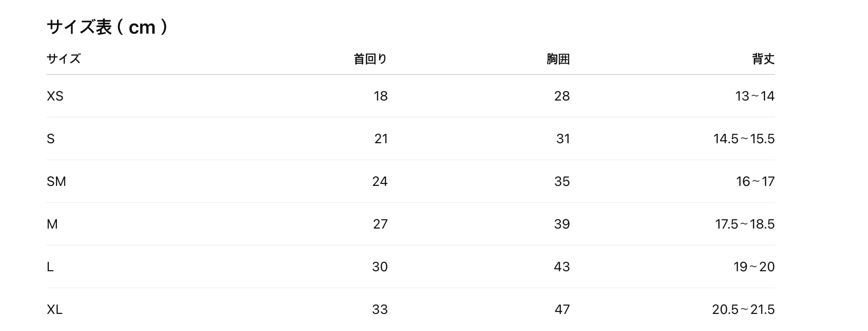
Task: Select the M size row label
Action: pyautogui.click(x=52, y=224)
